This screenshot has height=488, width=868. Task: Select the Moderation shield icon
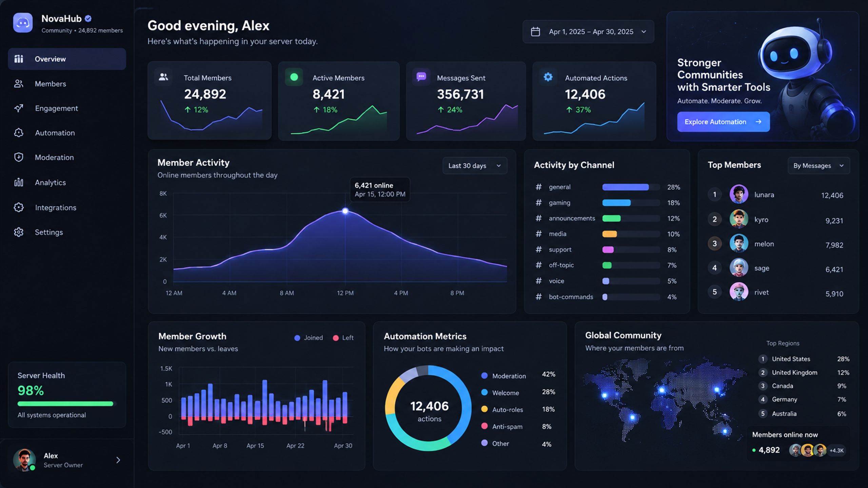point(19,157)
